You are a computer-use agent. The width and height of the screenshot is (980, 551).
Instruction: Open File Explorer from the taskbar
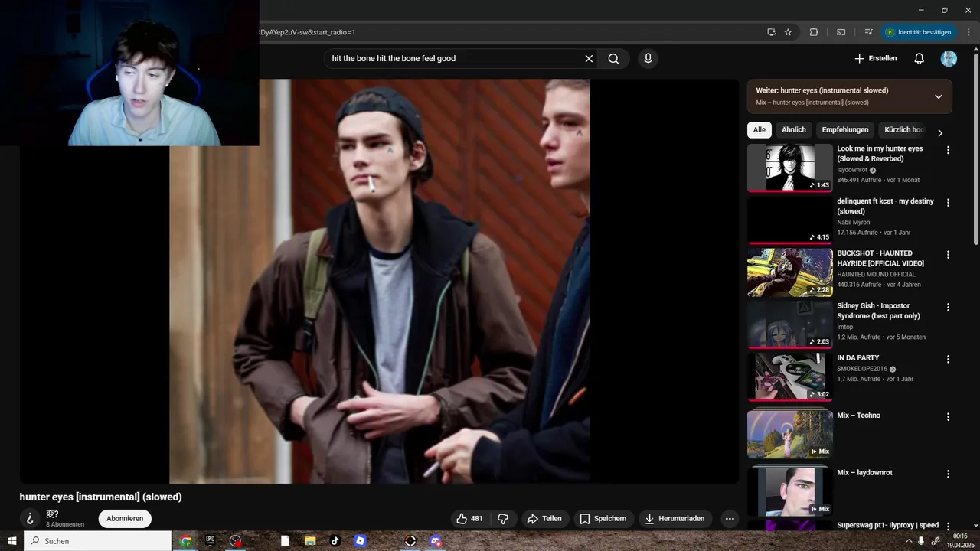point(310,541)
